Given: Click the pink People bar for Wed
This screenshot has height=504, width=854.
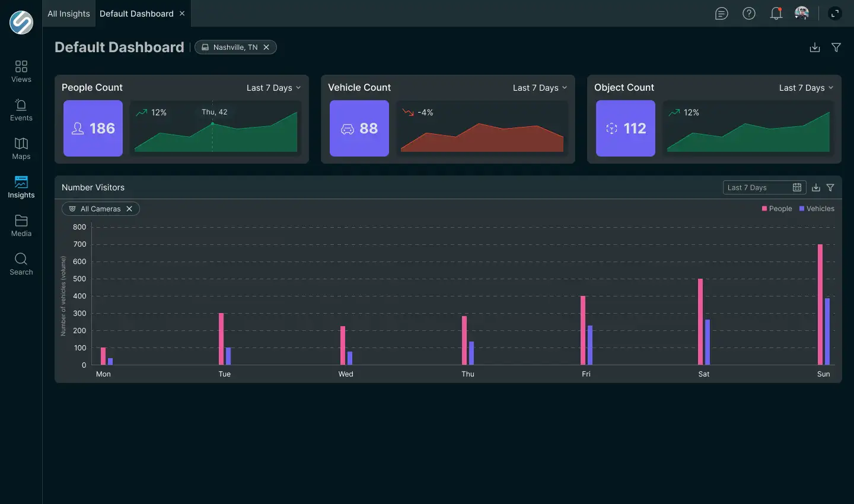Looking at the screenshot, I should tap(343, 345).
